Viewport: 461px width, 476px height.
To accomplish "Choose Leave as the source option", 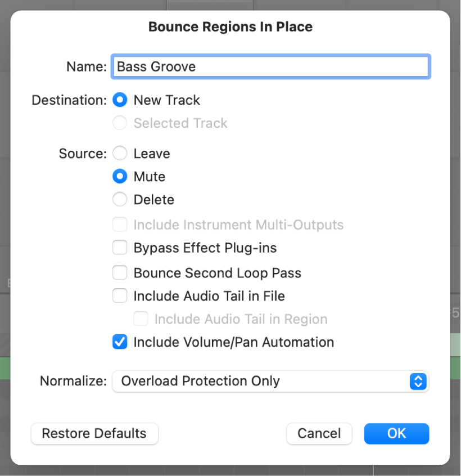I will coord(119,153).
